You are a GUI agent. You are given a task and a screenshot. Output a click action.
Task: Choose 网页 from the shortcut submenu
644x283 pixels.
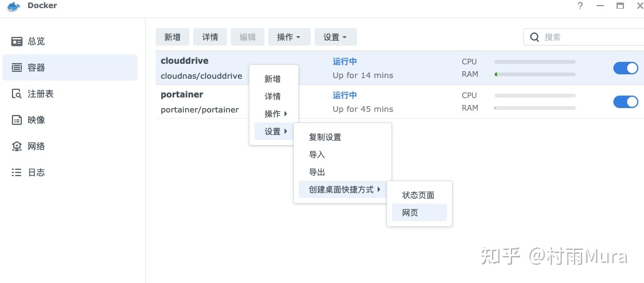tap(410, 212)
